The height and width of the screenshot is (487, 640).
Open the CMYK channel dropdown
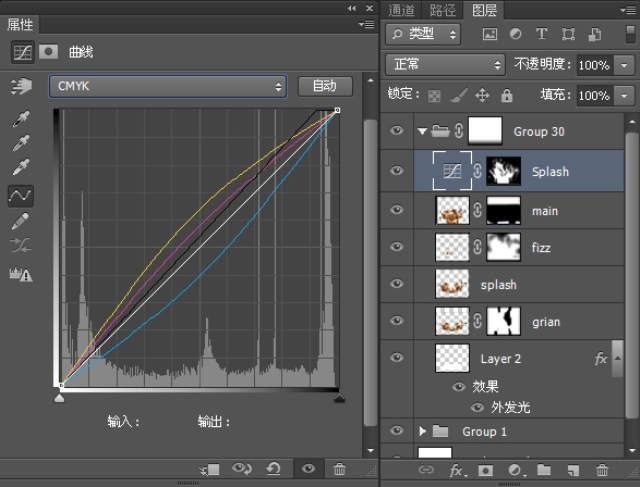(x=168, y=86)
